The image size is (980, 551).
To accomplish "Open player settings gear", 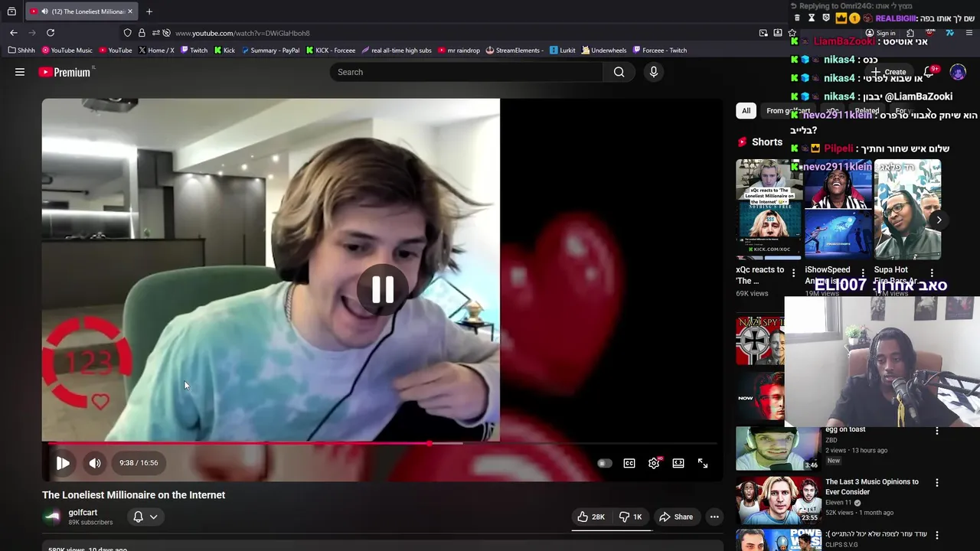I will pos(654,463).
